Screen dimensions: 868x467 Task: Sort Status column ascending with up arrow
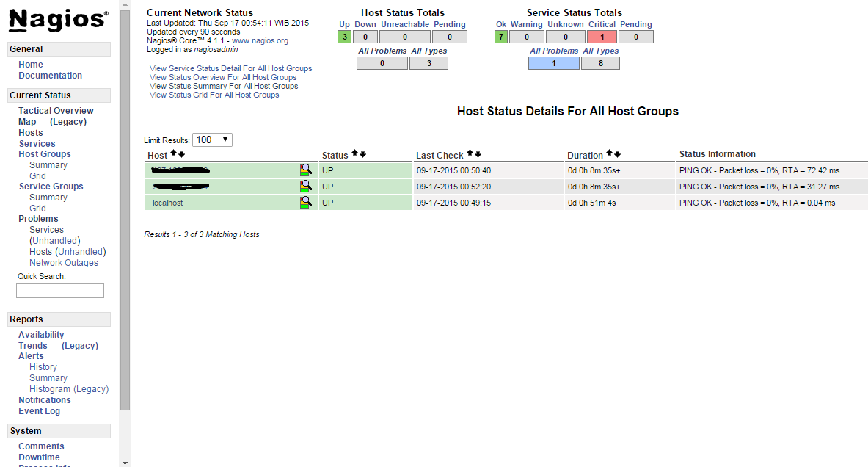(x=354, y=154)
